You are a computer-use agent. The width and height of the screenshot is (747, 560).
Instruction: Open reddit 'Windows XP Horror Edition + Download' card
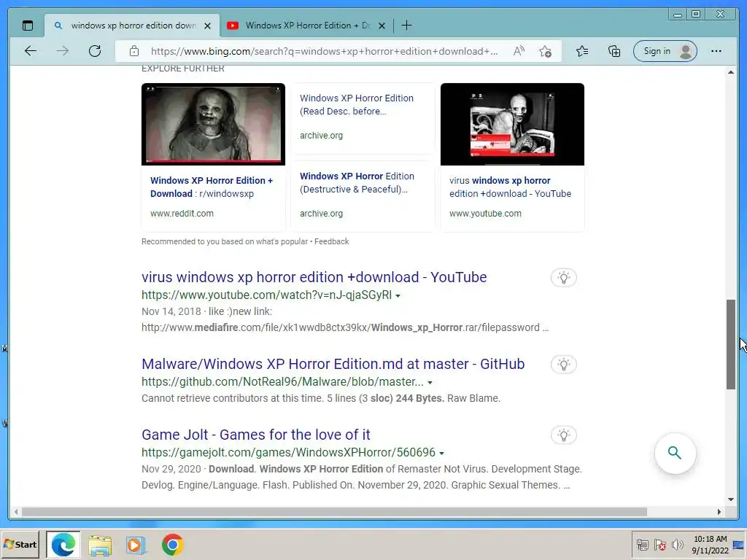(x=212, y=187)
